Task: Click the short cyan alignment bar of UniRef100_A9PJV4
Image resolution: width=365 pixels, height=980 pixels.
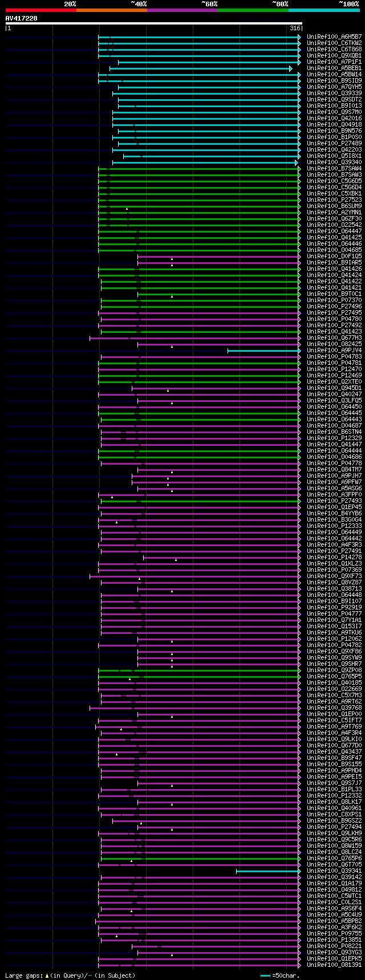Action: click(x=264, y=350)
